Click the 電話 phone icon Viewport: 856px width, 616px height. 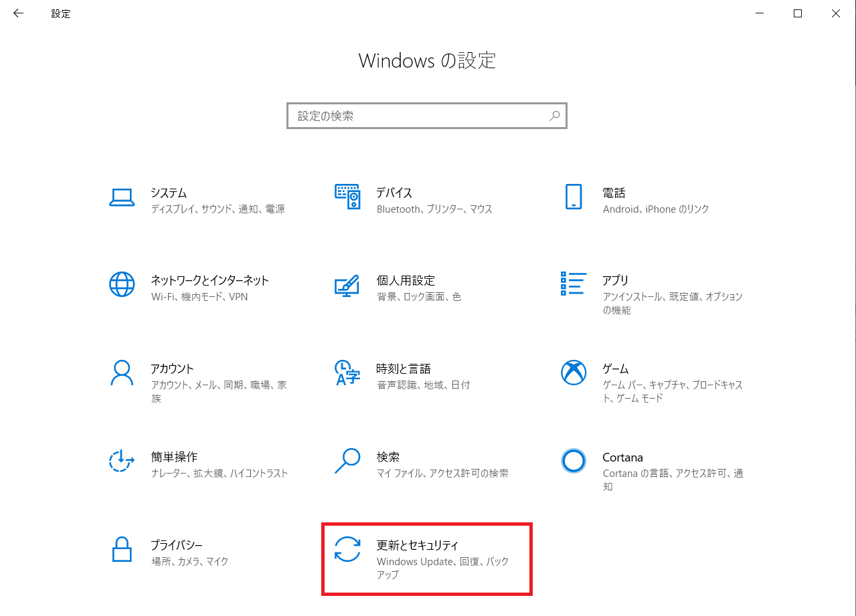click(x=574, y=197)
